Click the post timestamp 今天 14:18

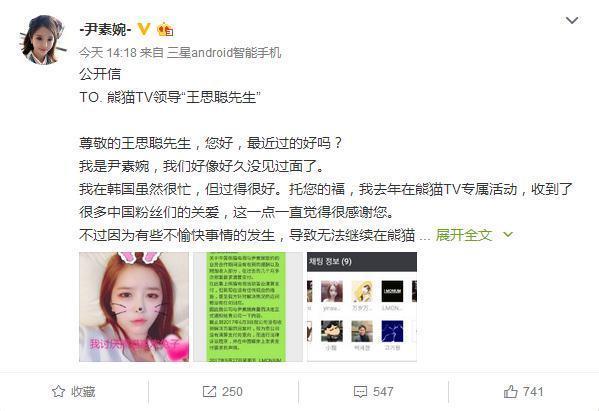(x=108, y=52)
